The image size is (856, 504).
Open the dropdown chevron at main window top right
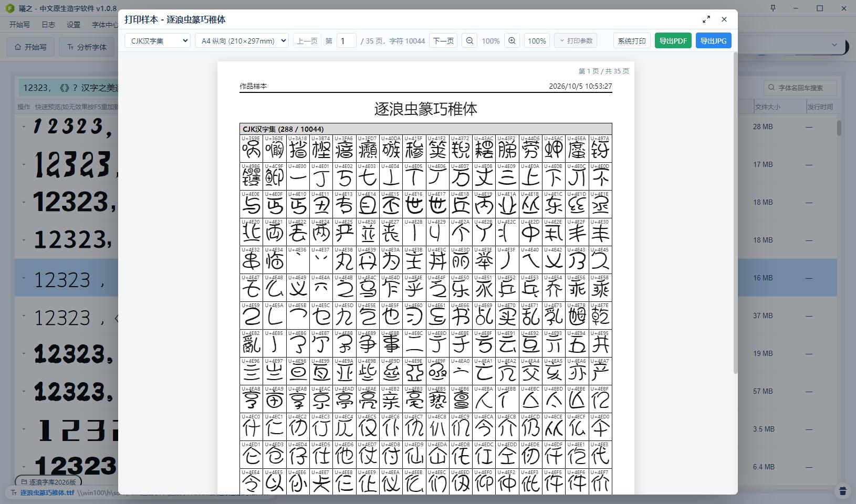[834, 45]
